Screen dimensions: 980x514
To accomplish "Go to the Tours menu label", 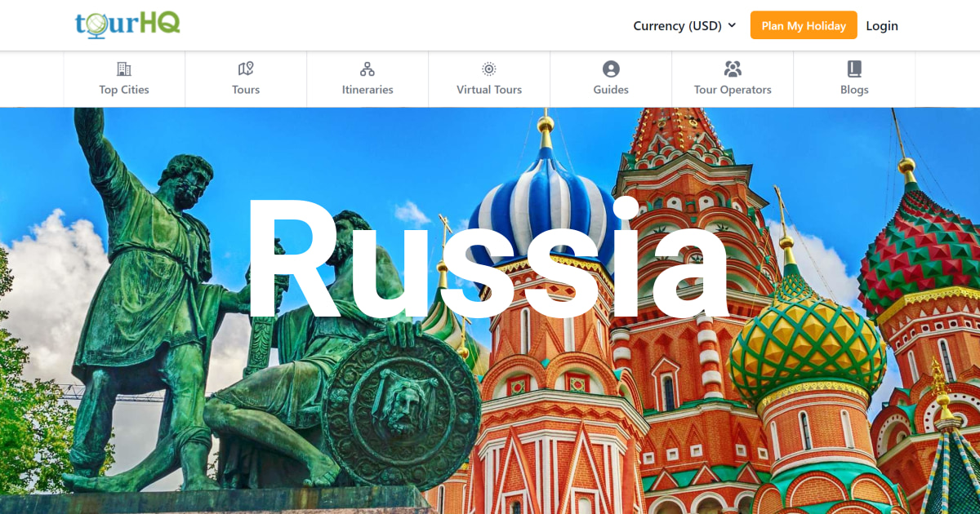I will 246,90.
